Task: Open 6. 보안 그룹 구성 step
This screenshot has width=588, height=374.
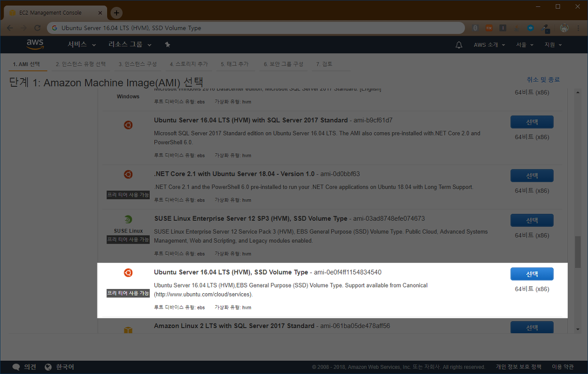Action: [283, 64]
